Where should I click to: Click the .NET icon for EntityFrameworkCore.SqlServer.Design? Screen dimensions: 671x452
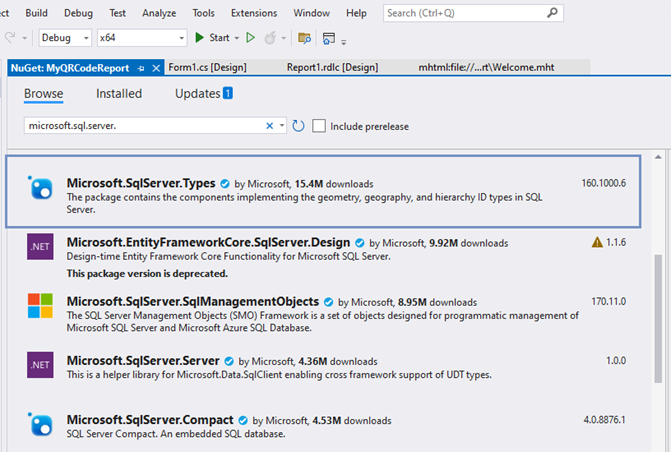point(40,247)
